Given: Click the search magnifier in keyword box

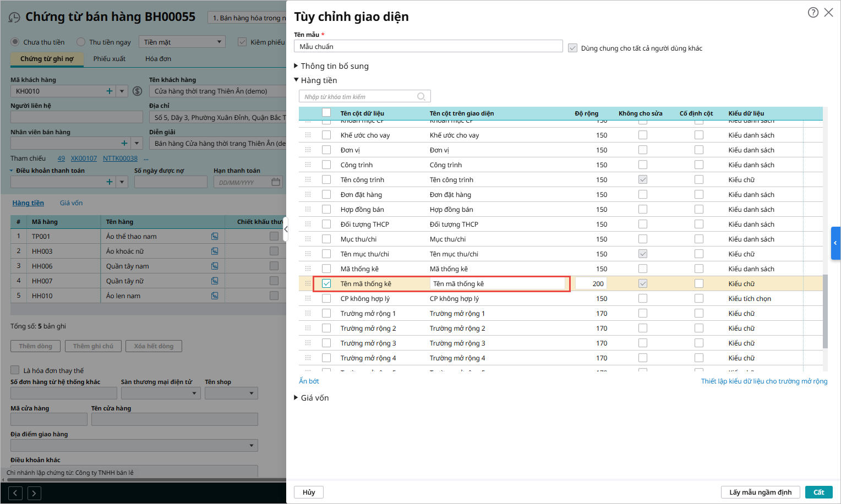Looking at the screenshot, I should 421,97.
